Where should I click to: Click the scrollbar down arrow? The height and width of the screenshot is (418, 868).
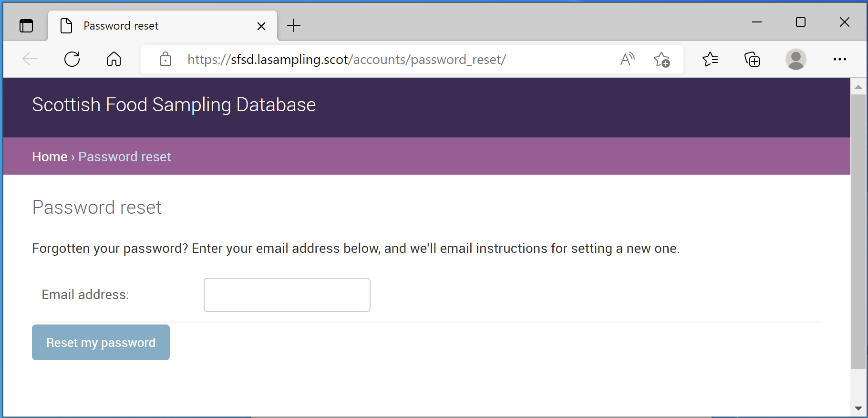pos(858,408)
